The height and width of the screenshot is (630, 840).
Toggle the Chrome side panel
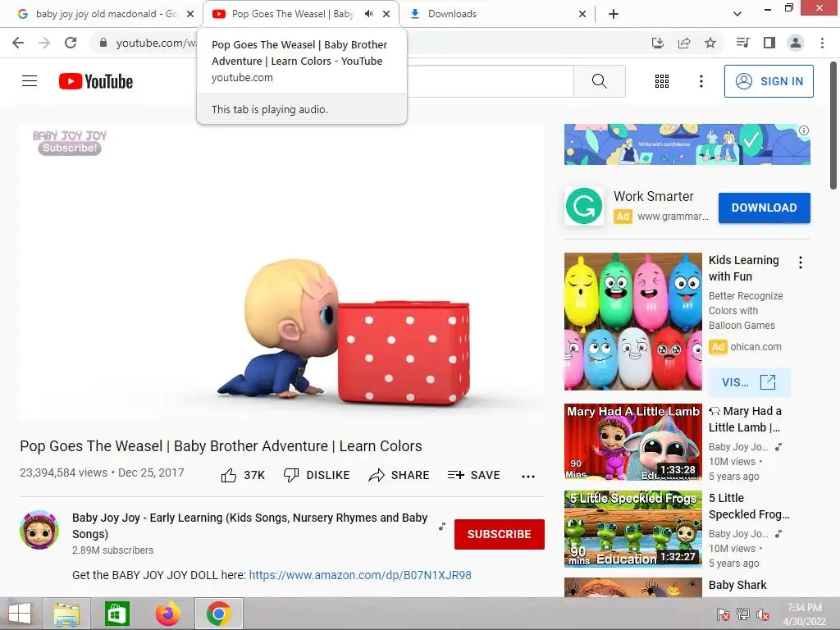(x=769, y=43)
